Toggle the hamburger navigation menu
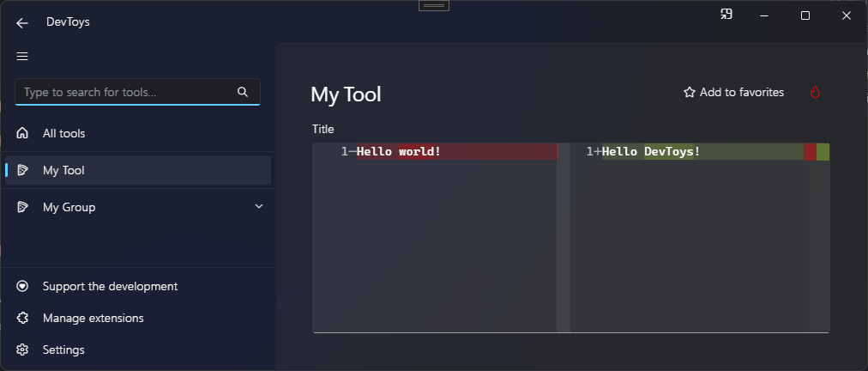This screenshot has height=371, width=868. click(22, 56)
